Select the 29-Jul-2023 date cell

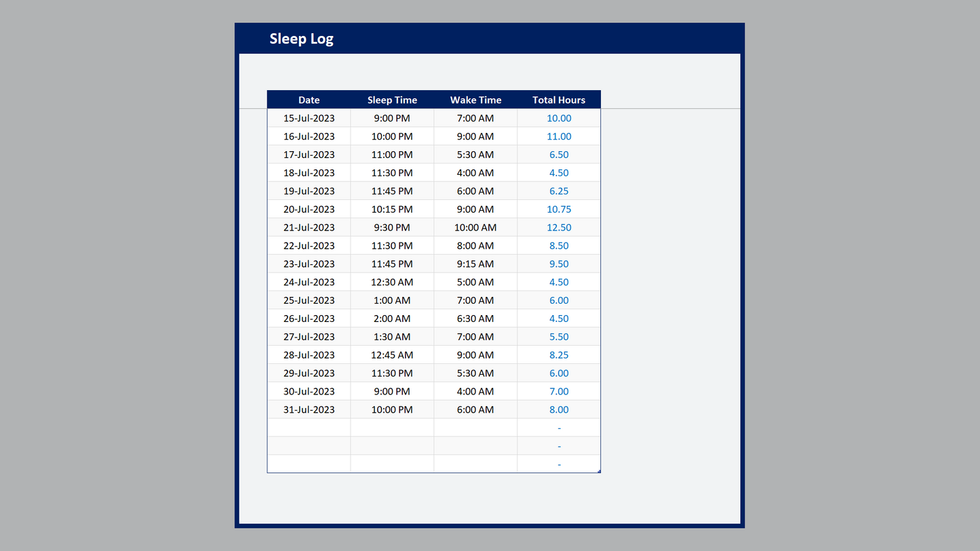pos(309,373)
